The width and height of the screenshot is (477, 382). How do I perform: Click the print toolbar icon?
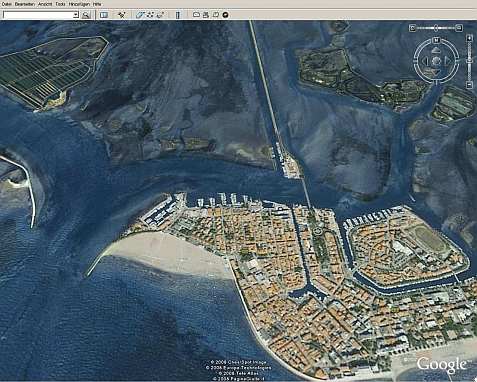[x=206, y=15]
